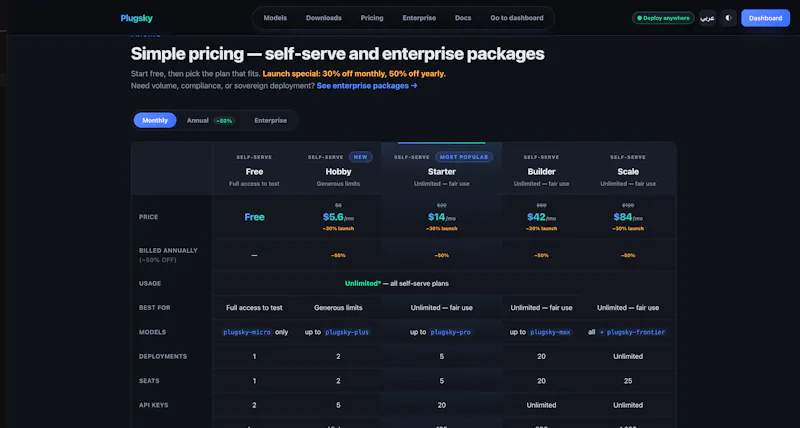This screenshot has height=428, width=800.
Task: Click the Plugsky logo
Action: pos(136,18)
